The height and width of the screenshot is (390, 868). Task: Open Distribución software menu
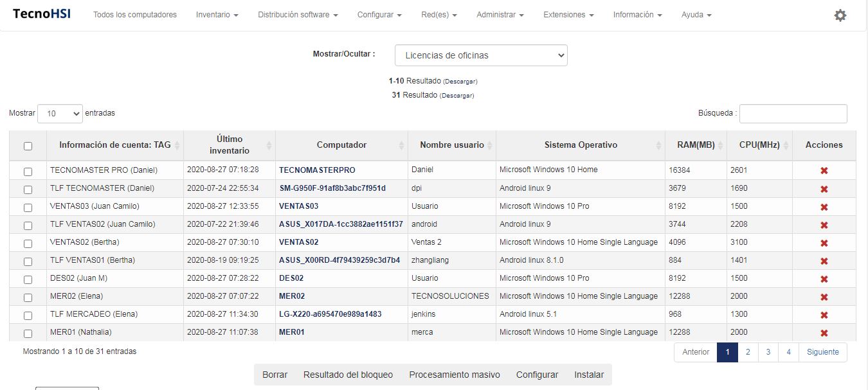[298, 15]
